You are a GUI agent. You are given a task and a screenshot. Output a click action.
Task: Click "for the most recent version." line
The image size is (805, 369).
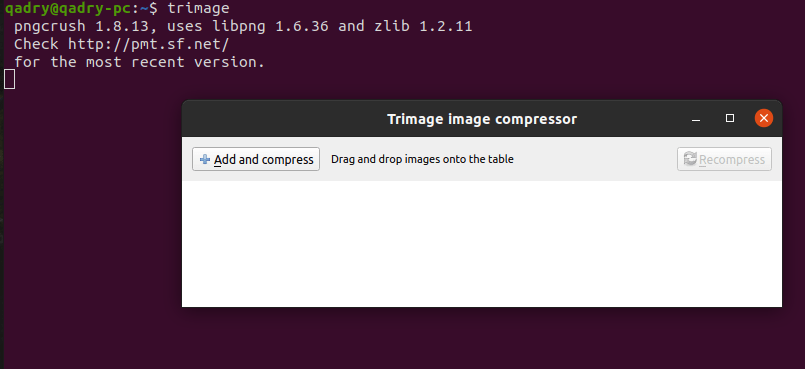tap(139, 62)
